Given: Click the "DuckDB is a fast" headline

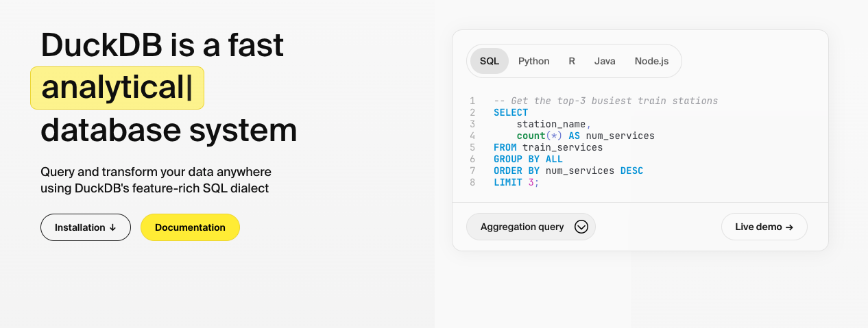Looking at the screenshot, I should (162, 45).
